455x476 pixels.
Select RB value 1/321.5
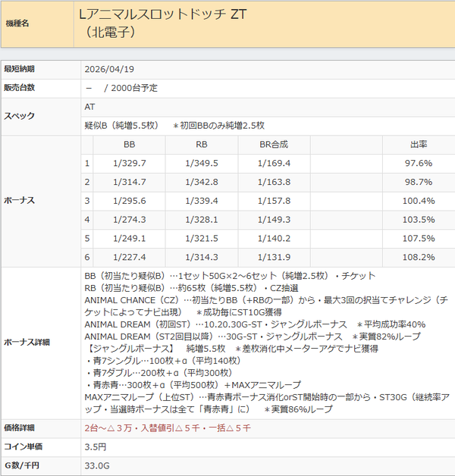[202, 239]
